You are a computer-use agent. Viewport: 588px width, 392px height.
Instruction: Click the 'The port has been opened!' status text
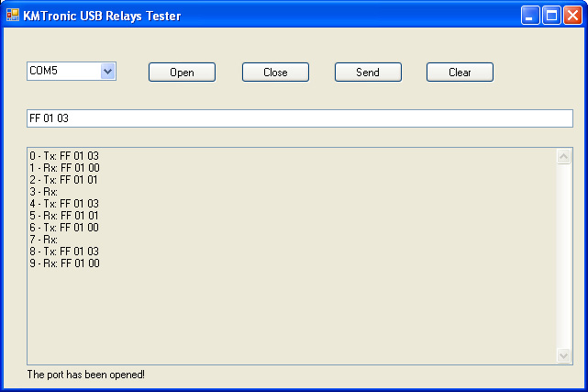pos(86,375)
